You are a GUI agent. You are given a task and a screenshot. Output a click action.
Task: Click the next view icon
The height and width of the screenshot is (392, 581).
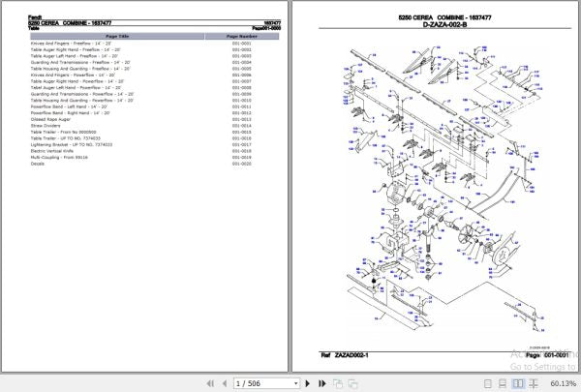click(x=352, y=384)
